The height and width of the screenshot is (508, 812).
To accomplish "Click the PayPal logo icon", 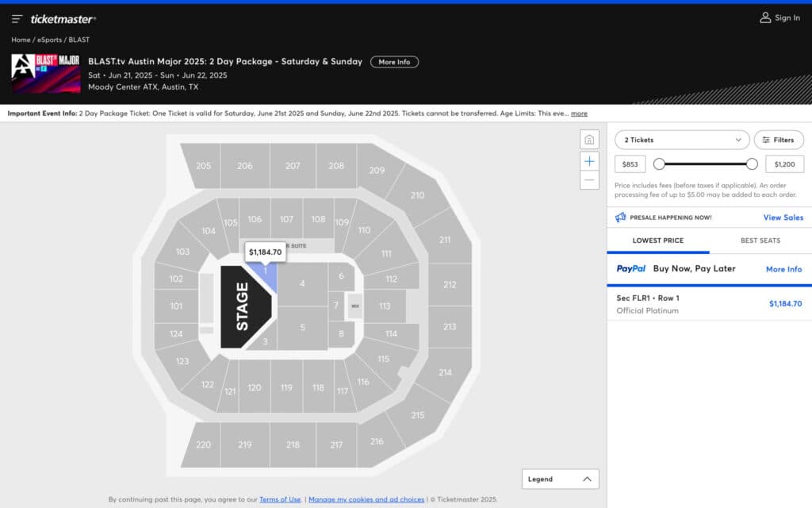I will 630,269.
